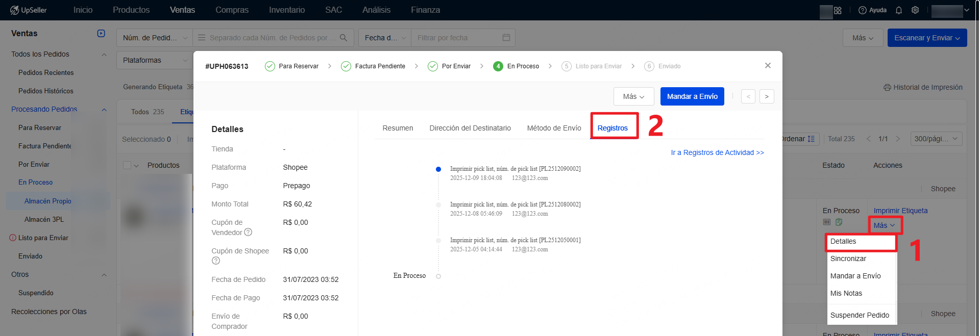Tick the select-all checkbox beside Productos
980x336 pixels.
(127, 165)
